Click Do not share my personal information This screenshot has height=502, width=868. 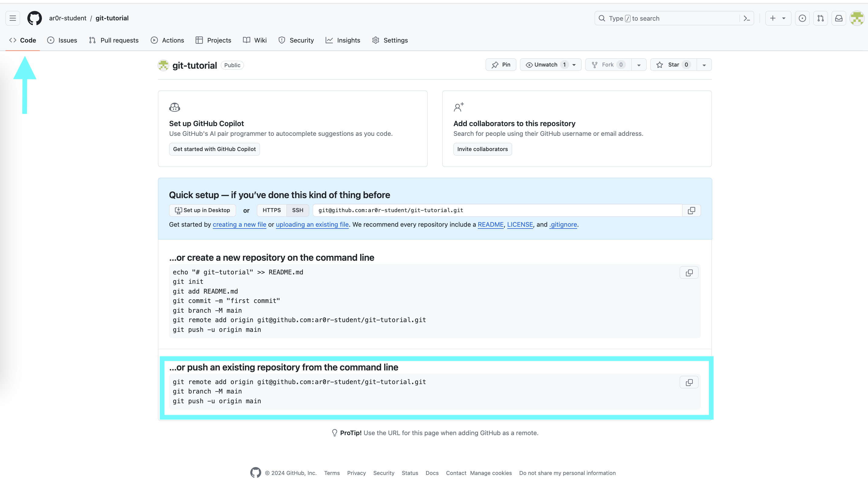click(567, 473)
